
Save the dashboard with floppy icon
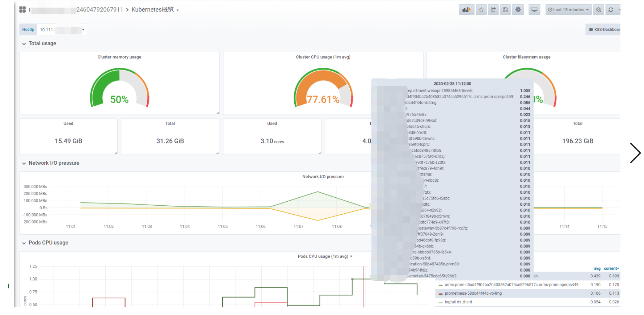click(x=505, y=10)
